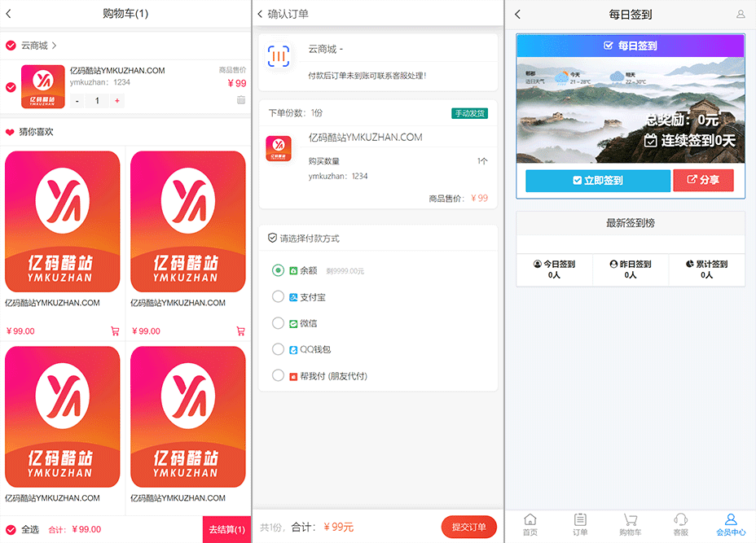
Task: Open user profile icon in 每日签到 header
Action: coord(741,15)
